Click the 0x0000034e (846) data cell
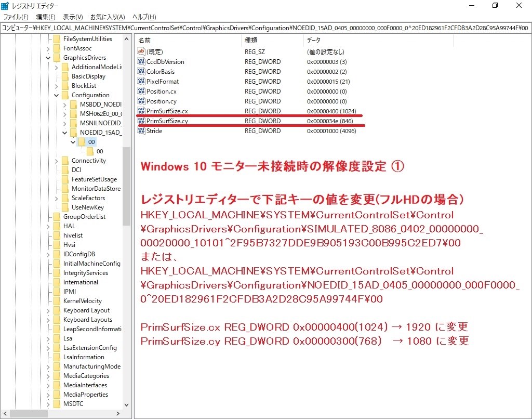The image size is (532, 419). [x=330, y=121]
